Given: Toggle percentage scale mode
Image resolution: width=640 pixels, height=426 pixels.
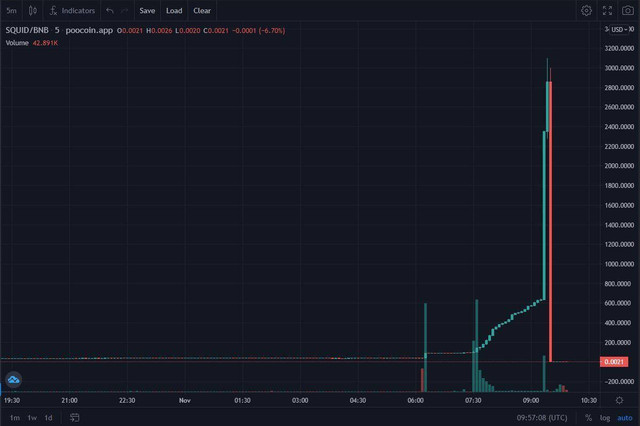Looking at the screenshot, I should (x=588, y=417).
